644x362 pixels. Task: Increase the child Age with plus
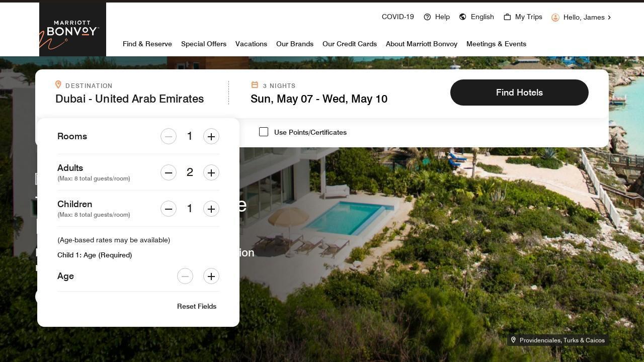(211, 276)
